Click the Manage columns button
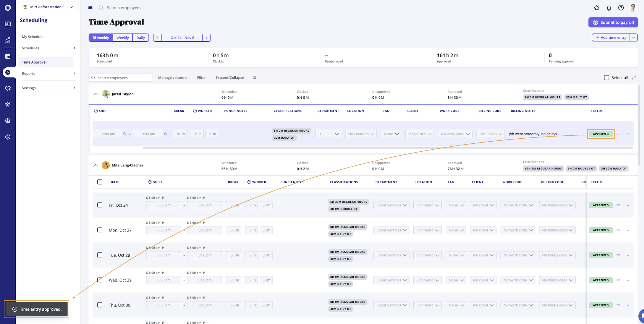Image resolution: width=644 pixels, height=324 pixels. 173,78
